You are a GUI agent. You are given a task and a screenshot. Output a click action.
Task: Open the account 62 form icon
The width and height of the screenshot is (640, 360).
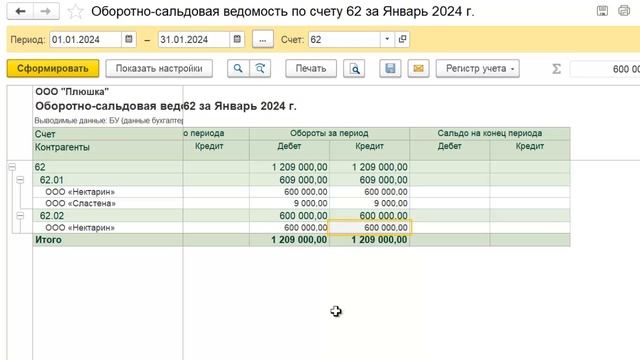(402, 40)
